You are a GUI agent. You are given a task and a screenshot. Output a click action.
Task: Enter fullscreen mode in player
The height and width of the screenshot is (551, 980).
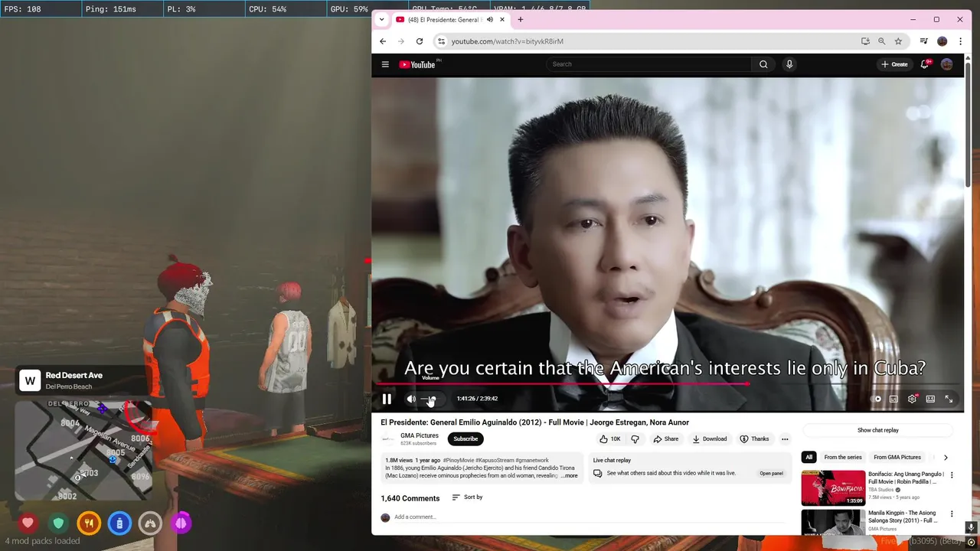tap(949, 399)
